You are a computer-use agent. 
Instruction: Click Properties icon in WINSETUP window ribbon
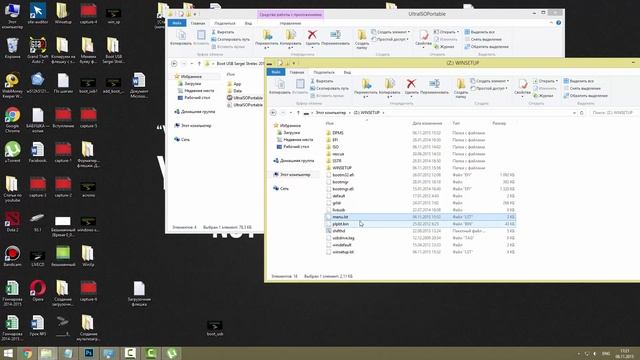(522, 84)
